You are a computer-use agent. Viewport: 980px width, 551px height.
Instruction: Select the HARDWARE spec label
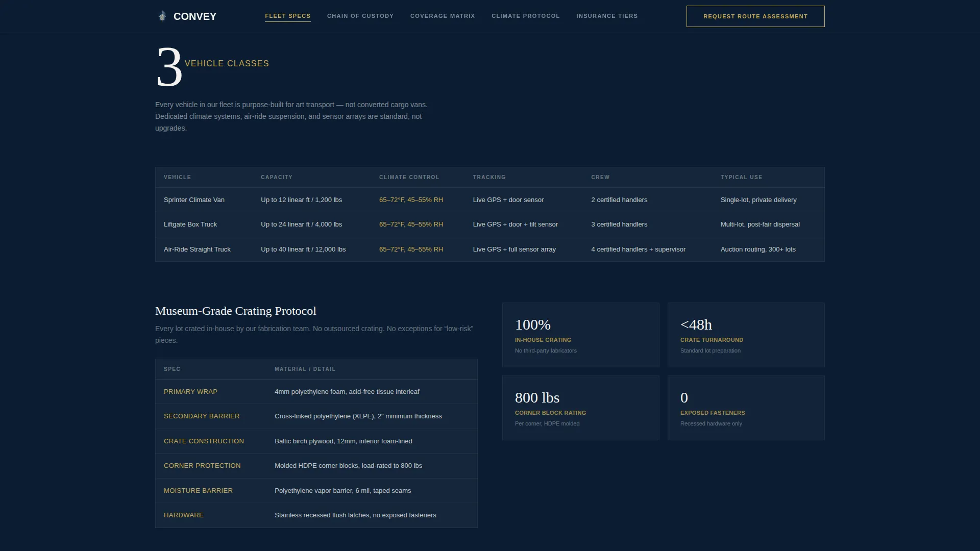tap(184, 515)
